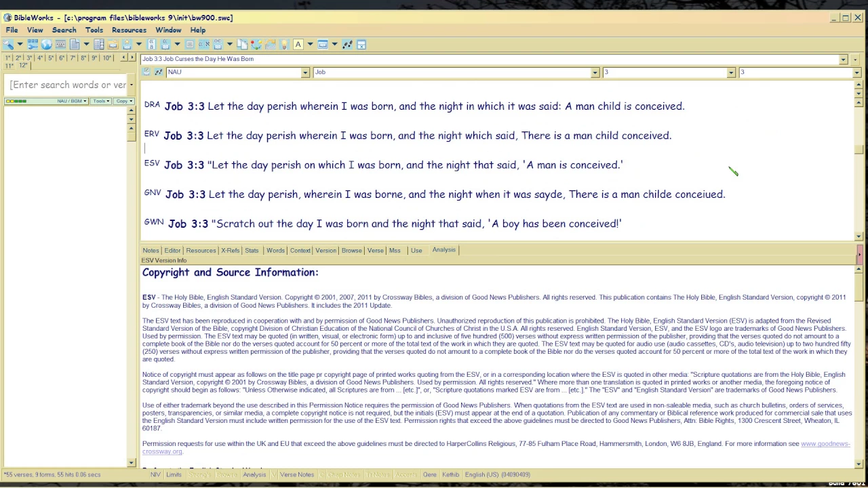Viewport: 868px width, 488px height.
Task: Click the toolbar icon left of the globe
Action: coord(33,44)
